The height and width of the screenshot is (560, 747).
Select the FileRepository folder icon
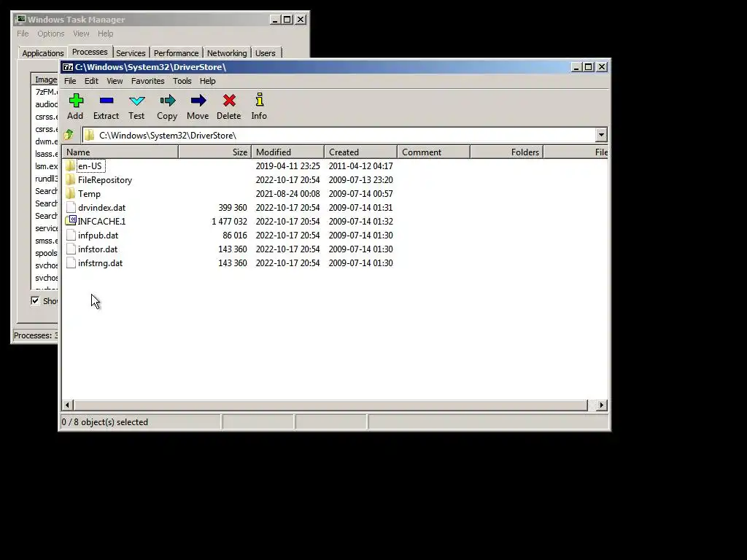71,179
